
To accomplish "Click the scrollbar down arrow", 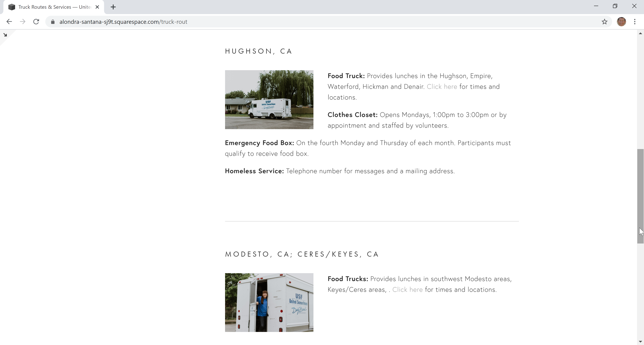I will click(640, 341).
